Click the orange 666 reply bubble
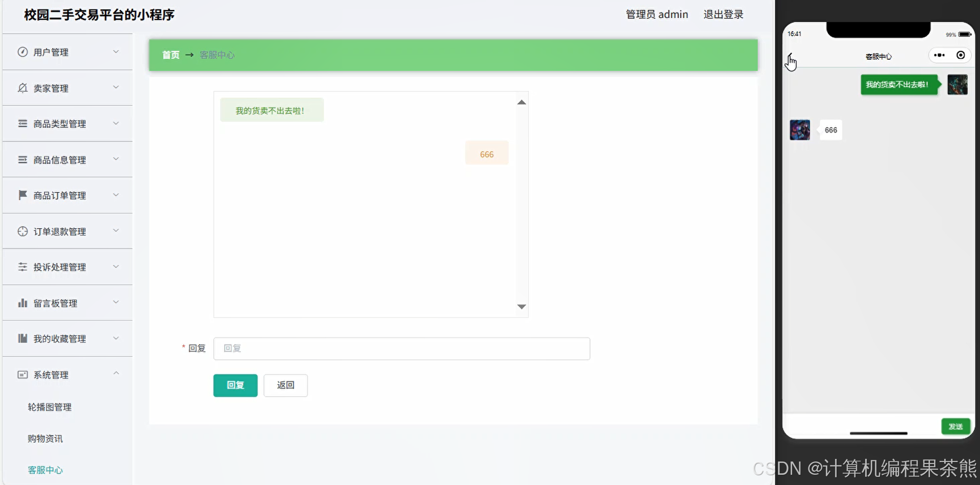 point(486,153)
